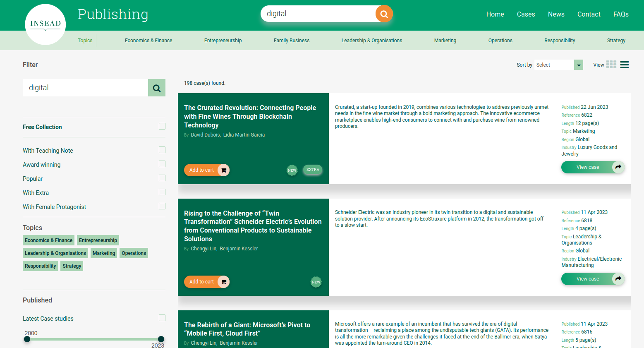Switch to grid view layout

point(611,65)
